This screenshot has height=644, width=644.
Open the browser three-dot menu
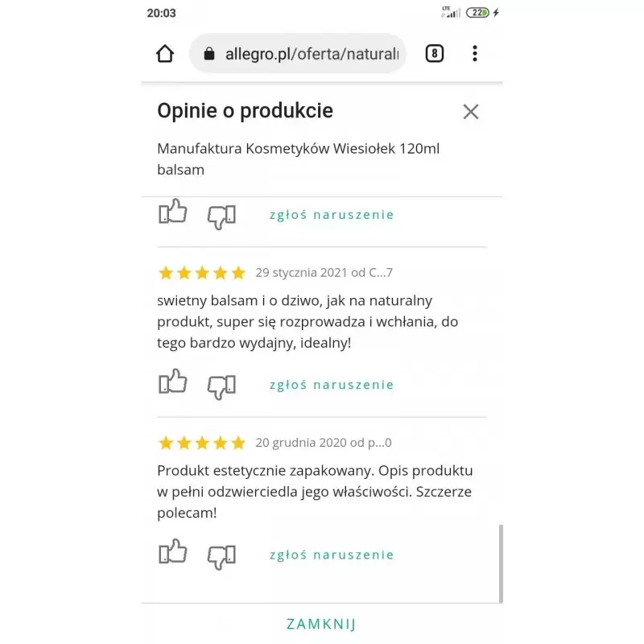[475, 54]
